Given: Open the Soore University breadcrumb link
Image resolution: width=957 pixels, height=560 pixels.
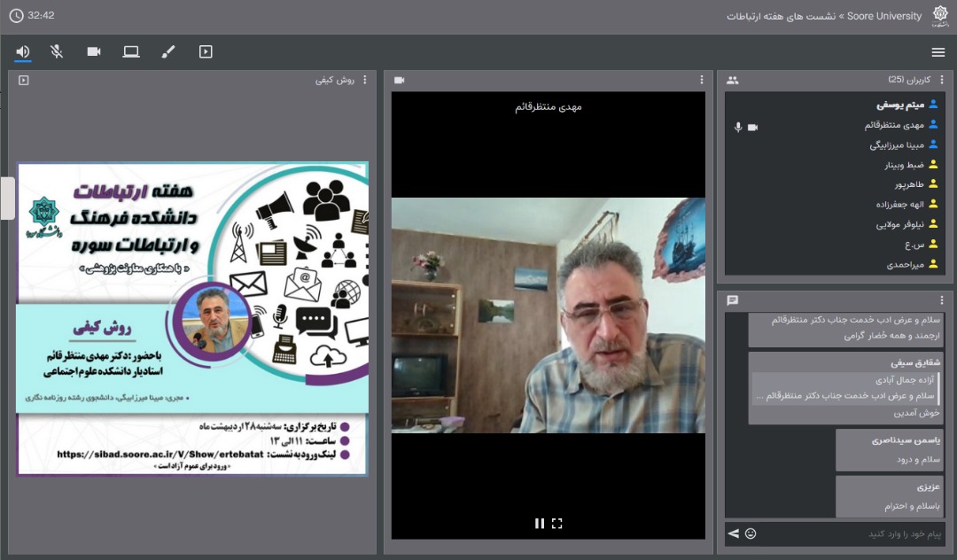Looking at the screenshot, I should 883,17.
